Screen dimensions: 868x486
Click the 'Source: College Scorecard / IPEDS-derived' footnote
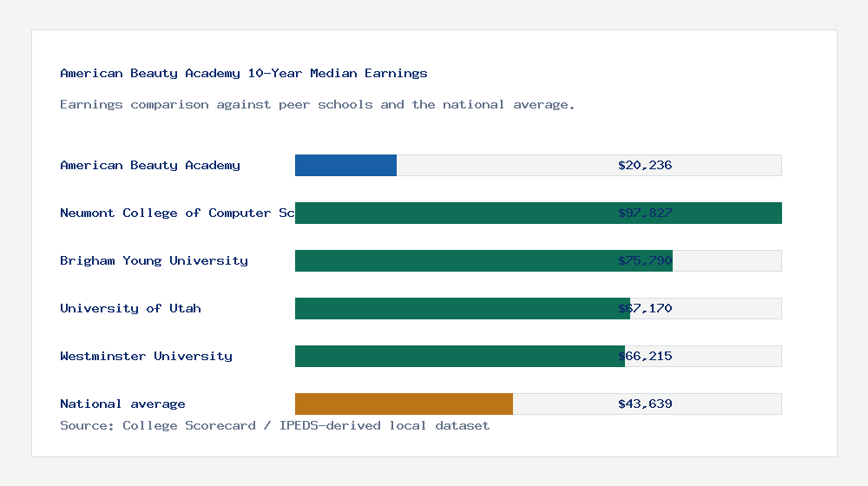274,425
